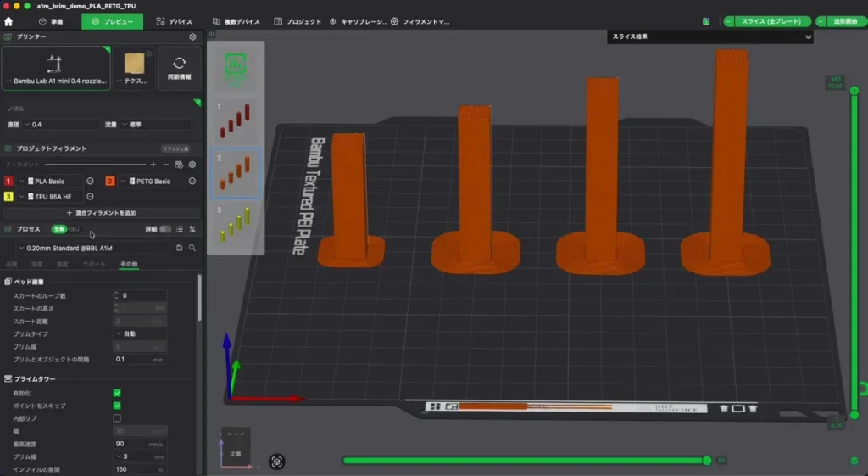Open the デバイス tab
Image resolution: width=868 pixels, height=476 pixels.
[175, 21]
